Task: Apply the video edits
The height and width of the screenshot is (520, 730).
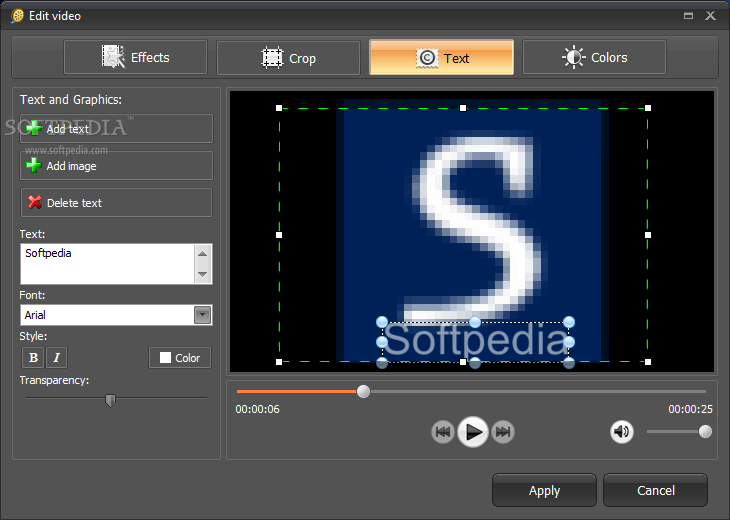Action: coord(544,490)
